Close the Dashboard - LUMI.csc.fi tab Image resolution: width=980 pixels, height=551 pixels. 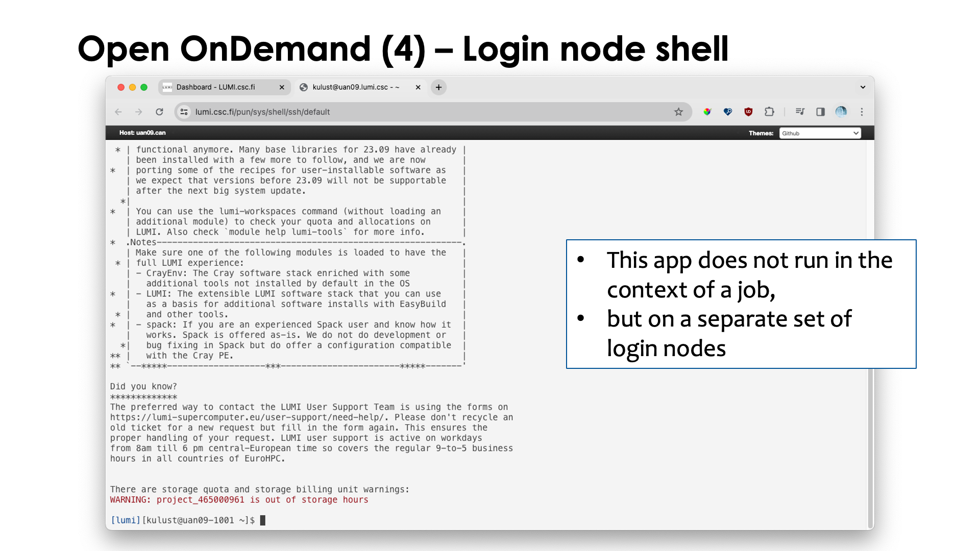282,87
